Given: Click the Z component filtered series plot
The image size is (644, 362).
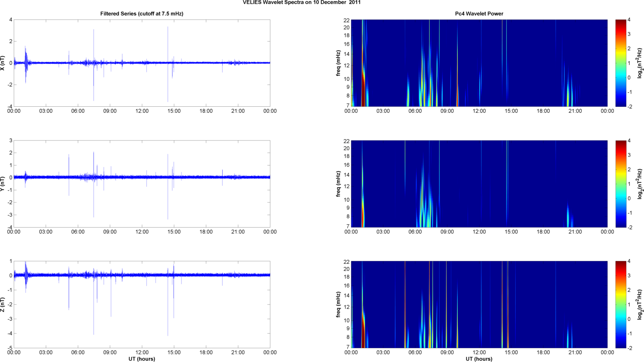Looking at the screenshot, I should [x=142, y=305].
